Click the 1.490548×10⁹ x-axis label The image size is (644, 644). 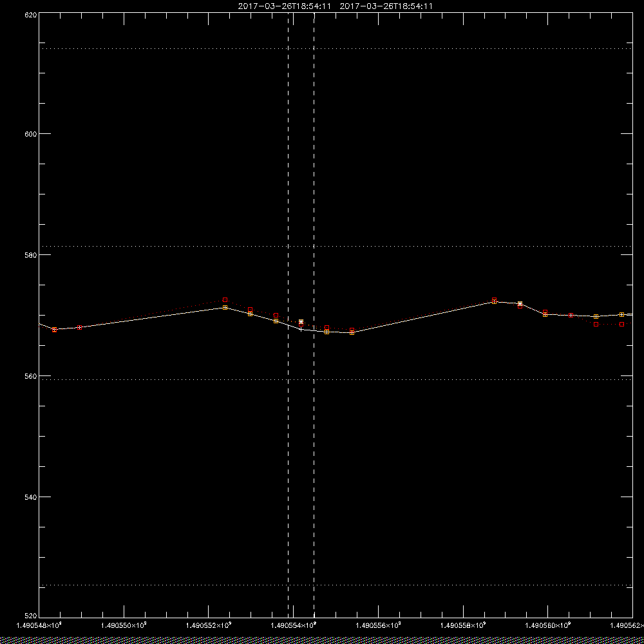tap(39, 625)
